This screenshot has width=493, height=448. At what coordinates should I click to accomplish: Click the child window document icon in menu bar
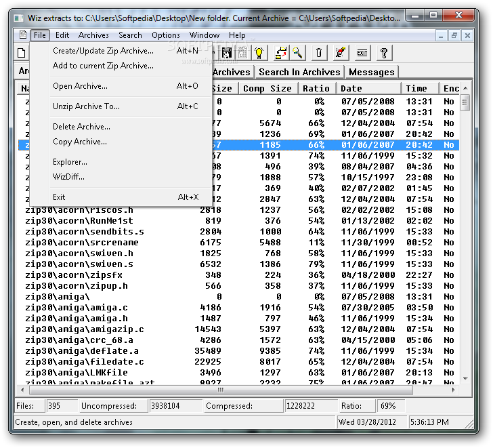(x=22, y=35)
